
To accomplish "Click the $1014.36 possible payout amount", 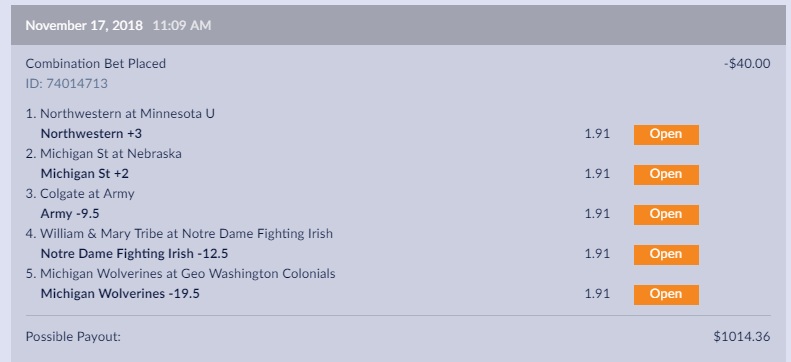I will (x=742, y=337).
